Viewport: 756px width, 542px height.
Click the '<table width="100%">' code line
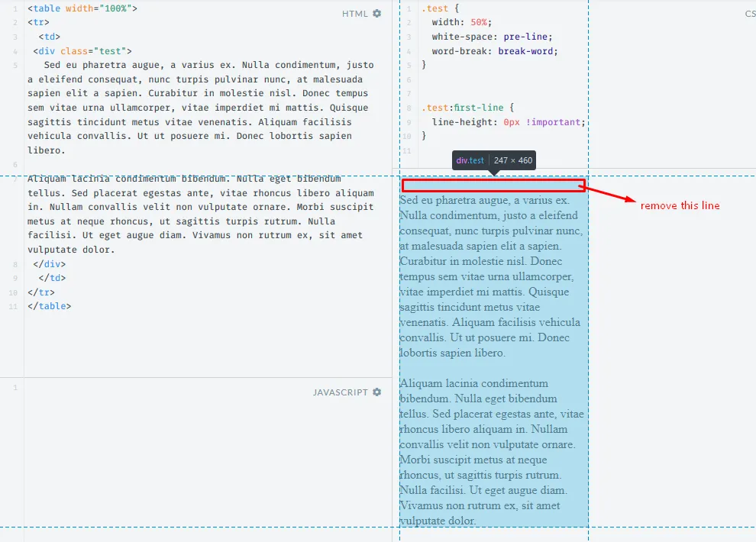(82, 8)
